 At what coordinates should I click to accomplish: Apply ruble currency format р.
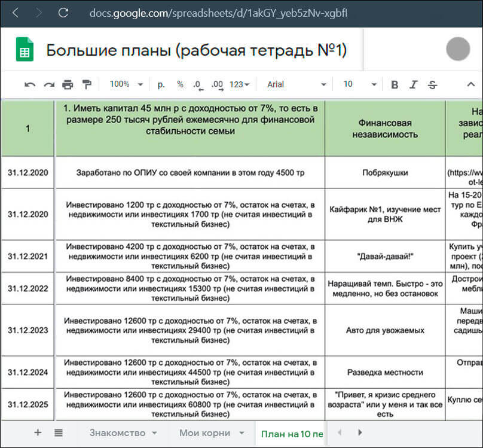click(x=161, y=84)
